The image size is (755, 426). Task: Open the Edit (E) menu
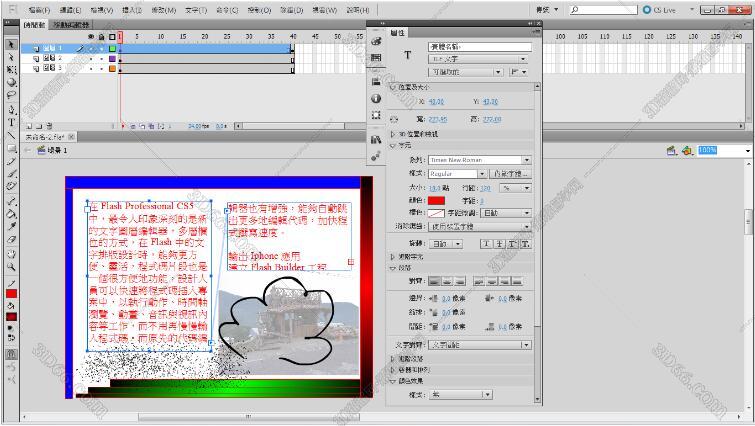(x=70, y=10)
